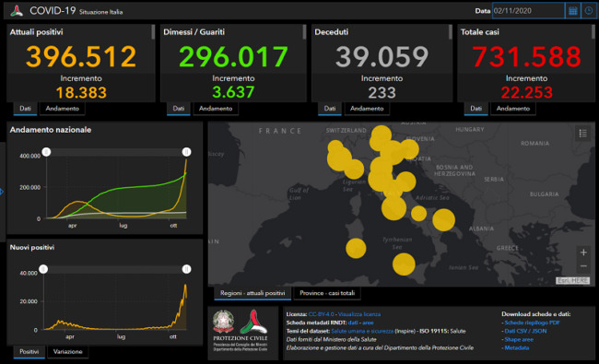
Task: Click the 296.017 dimessi guariti value
Action: pos(233,56)
